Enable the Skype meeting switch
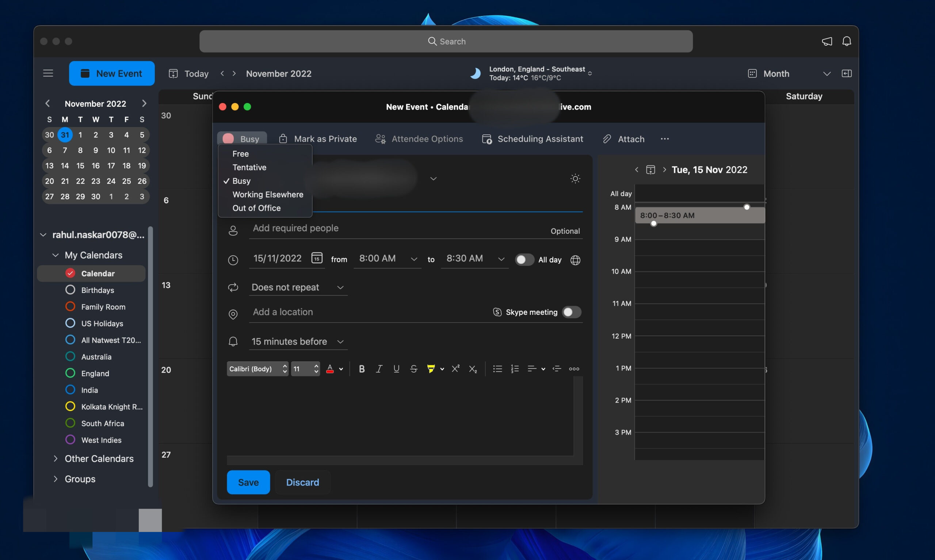Image resolution: width=935 pixels, height=560 pixels. coord(572,312)
